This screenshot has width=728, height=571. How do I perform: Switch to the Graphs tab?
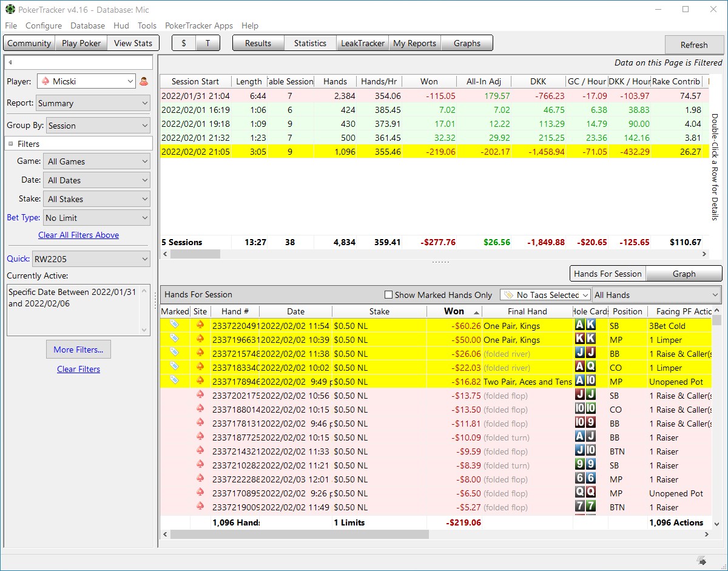point(467,43)
